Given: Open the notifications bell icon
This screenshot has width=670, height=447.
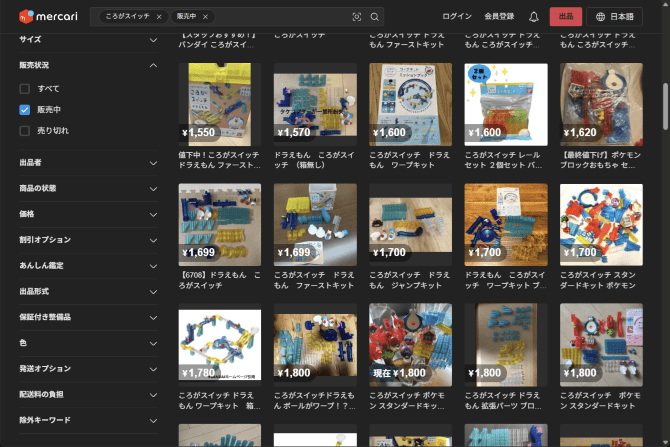Looking at the screenshot, I should click(x=533, y=17).
